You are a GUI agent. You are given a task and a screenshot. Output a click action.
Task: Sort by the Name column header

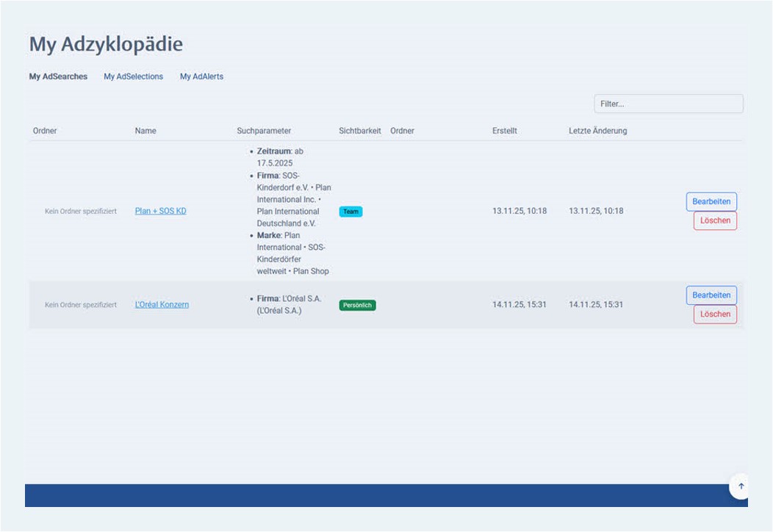(x=145, y=130)
